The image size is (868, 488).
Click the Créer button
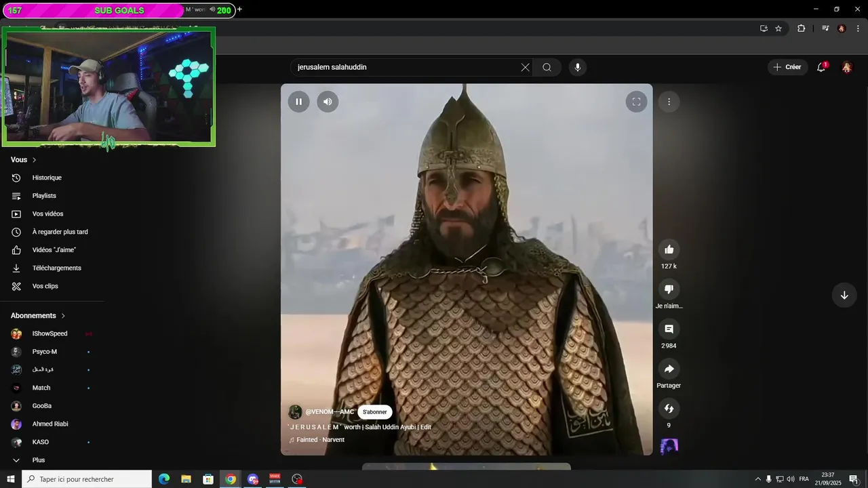787,67
